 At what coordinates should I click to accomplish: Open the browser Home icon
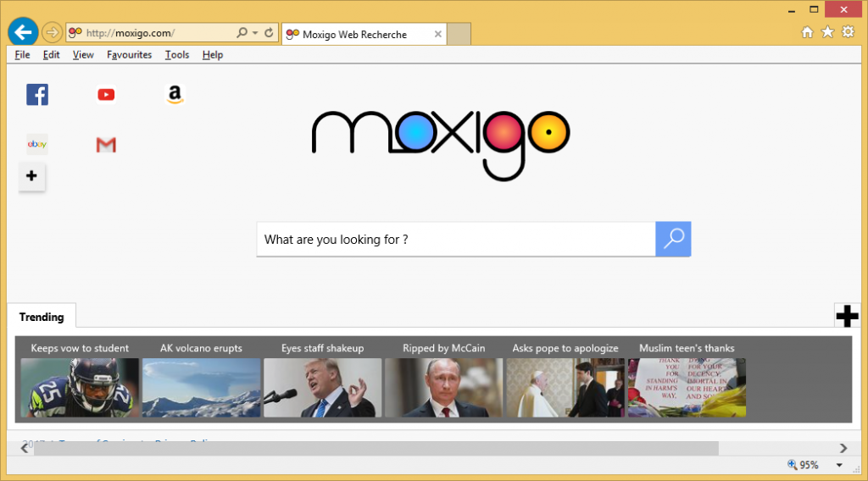coord(807,32)
